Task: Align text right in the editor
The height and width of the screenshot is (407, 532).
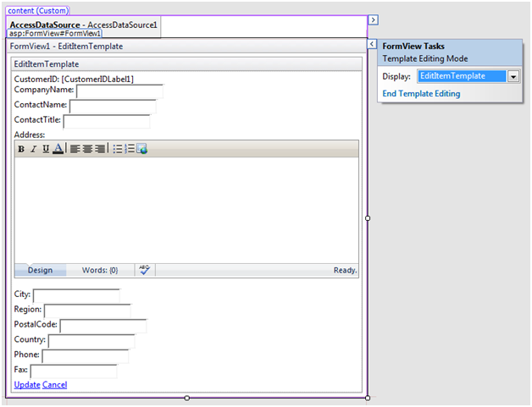Action: [100, 149]
